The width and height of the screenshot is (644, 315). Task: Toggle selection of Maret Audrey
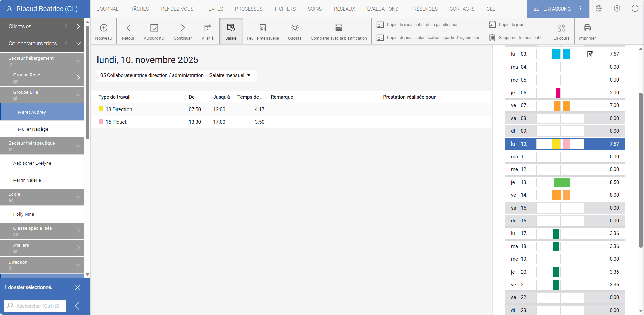pos(42,112)
